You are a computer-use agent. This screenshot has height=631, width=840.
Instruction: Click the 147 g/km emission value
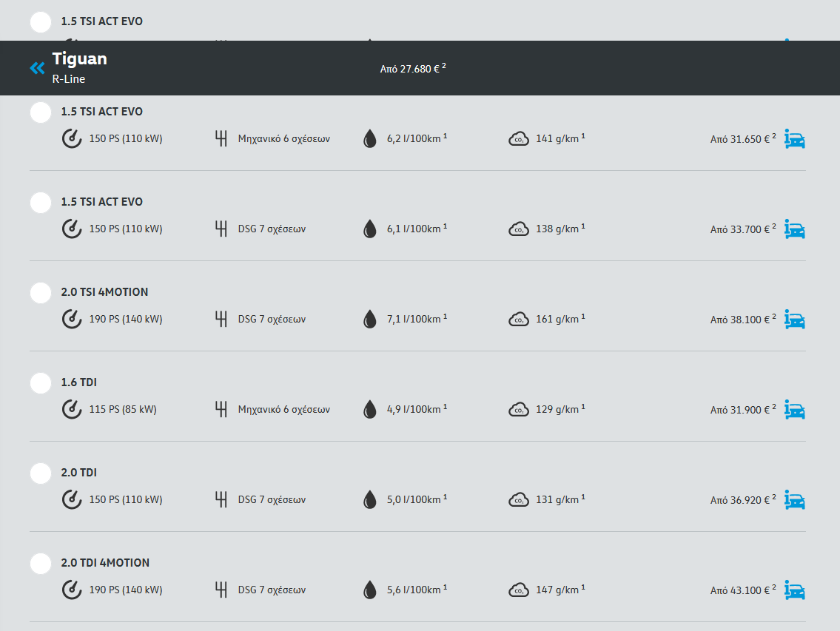(560, 590)
